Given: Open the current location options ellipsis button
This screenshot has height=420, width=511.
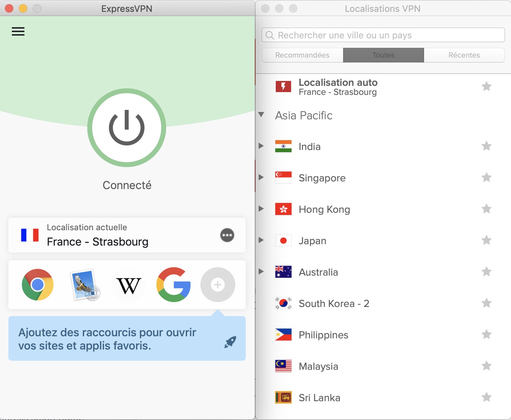Looking at the screenshot, I should point(227,235).
